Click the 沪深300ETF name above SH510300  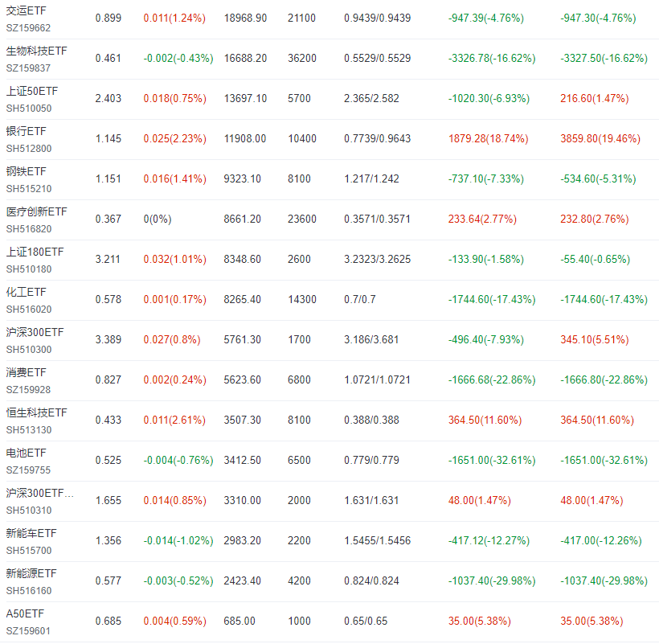click(x=35, y=332)
